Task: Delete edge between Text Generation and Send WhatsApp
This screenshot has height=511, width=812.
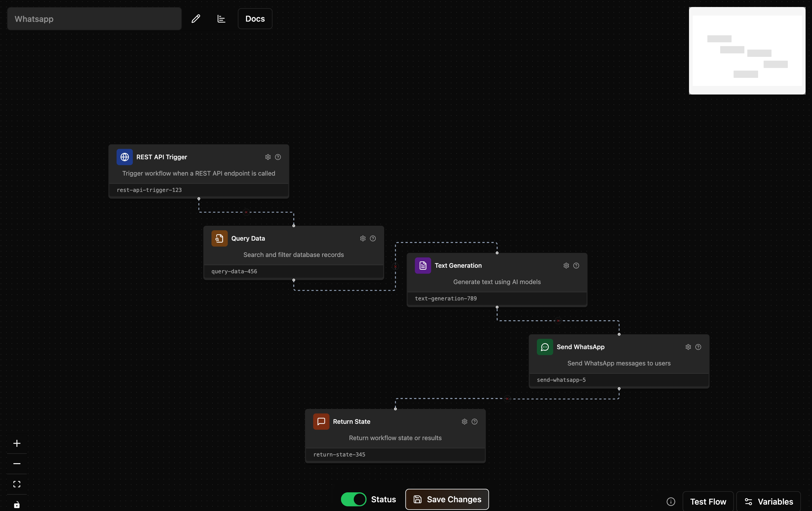Action: [558, 321]
